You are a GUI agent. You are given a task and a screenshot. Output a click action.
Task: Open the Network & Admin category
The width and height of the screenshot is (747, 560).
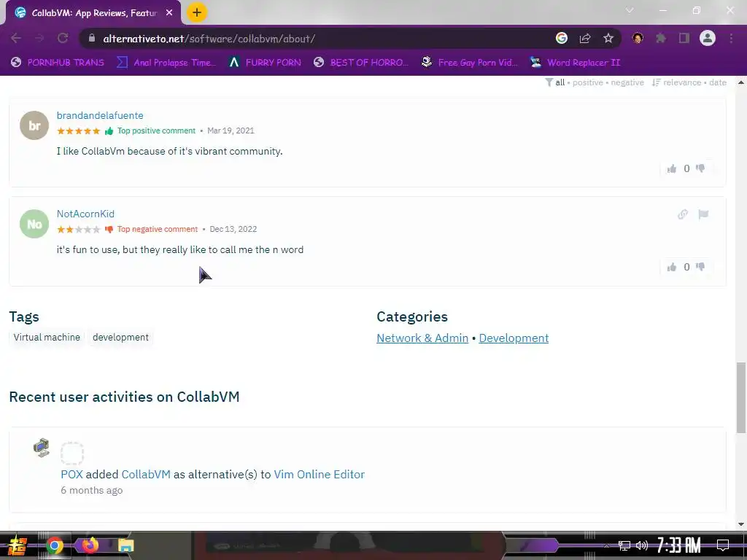[x=422, y=338]
